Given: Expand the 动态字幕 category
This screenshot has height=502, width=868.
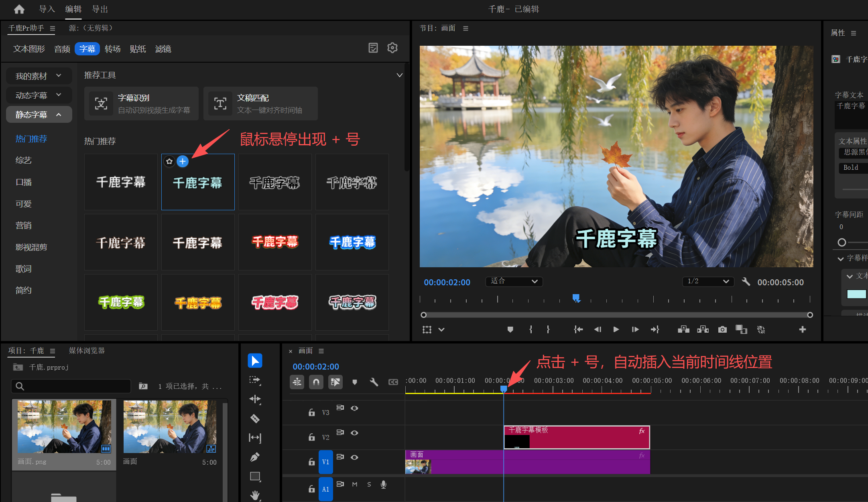Looking at the screenshot, I should 39,95.
